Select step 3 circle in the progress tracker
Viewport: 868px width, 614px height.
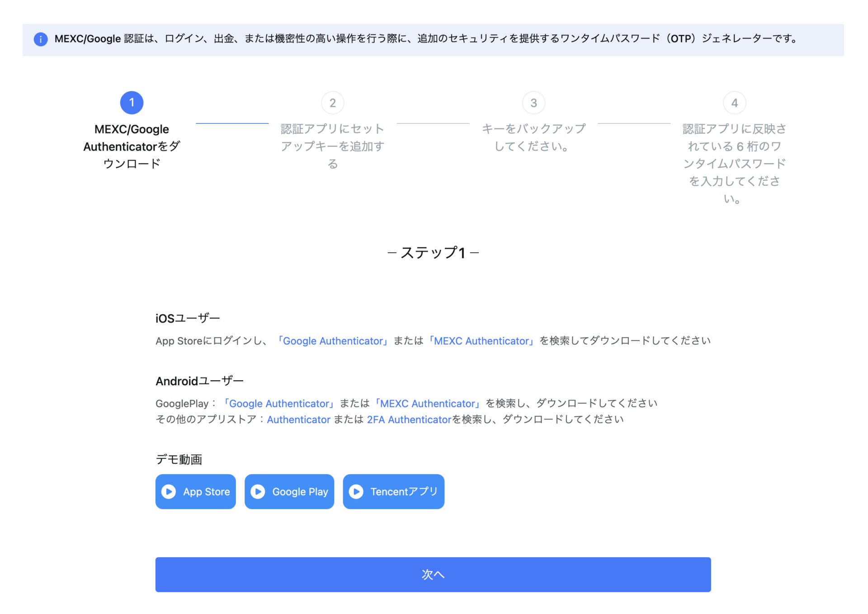(533, 103)
